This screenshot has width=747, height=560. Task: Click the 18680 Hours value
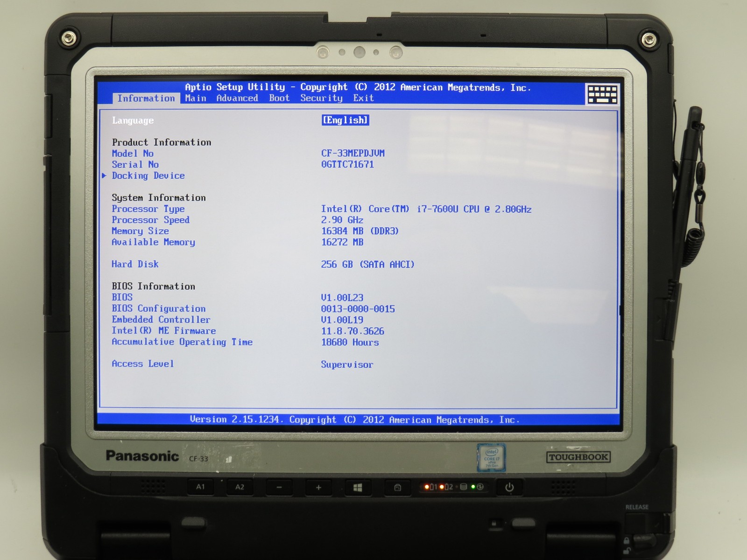(350, 343)
